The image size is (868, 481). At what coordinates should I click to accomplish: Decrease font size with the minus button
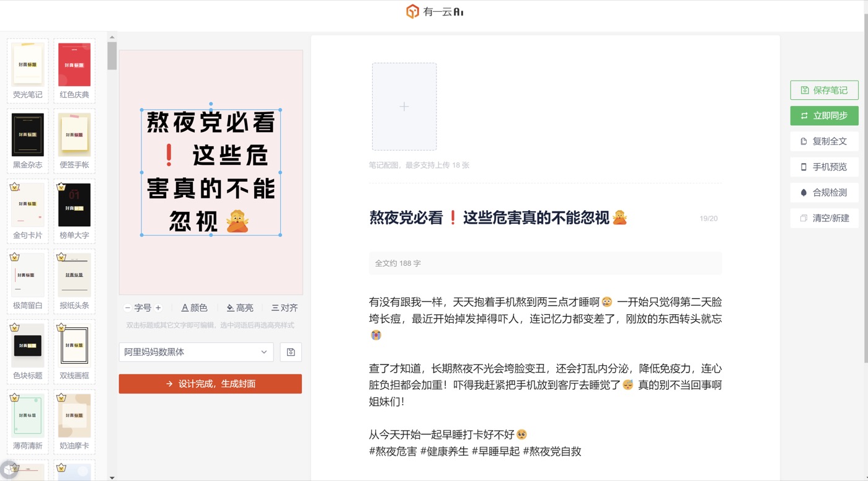(x=128, y=307)
